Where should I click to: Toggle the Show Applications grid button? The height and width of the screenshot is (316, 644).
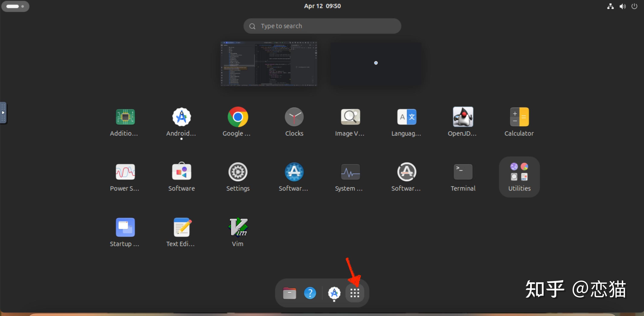click(x=355, y=293)
